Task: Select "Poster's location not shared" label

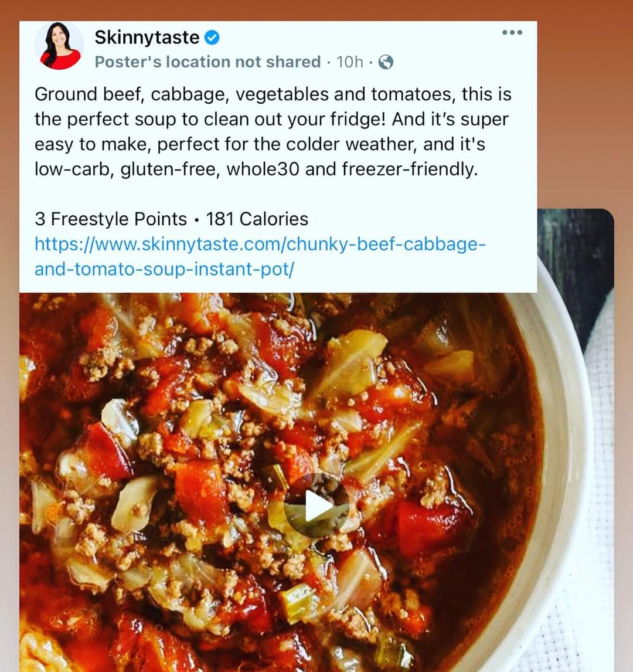Action: tap(207, 62)
